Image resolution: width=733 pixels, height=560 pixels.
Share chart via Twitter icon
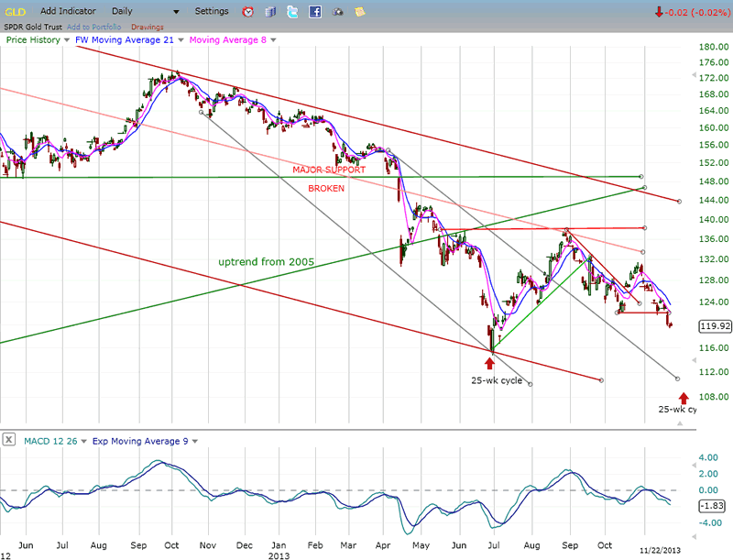(x=292, y=12)
